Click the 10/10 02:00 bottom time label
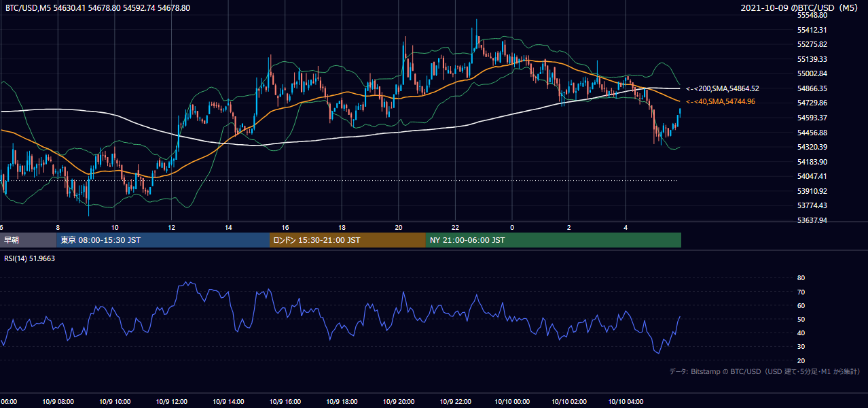Viewport: 868px width, 408px height. click(569, 401)
